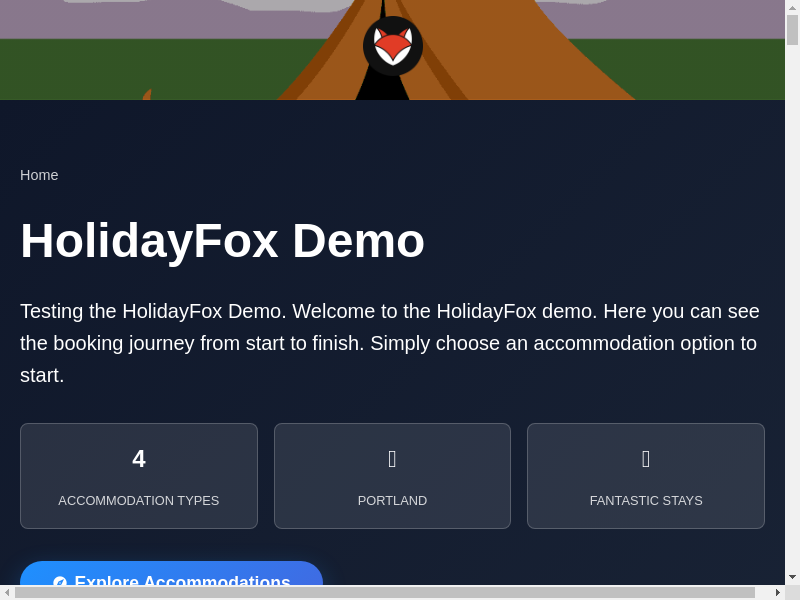Click the Fantastic Stays label text
Viewport: 800px width, 600px height.
point(646,500)
